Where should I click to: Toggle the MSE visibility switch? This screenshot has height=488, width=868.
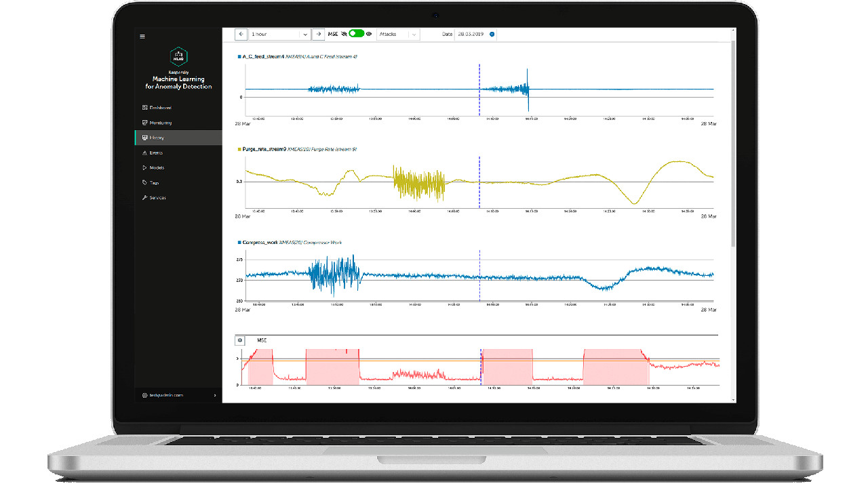[x=356, y=33]
